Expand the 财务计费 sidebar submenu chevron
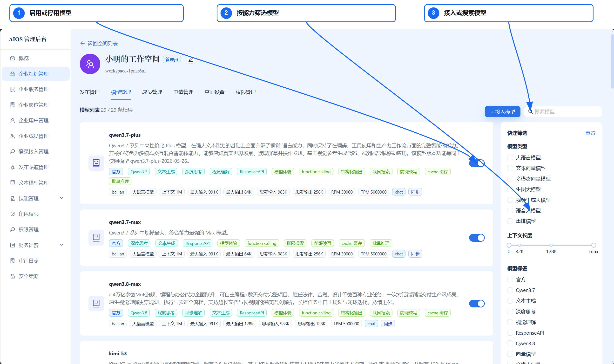614x364 pixels. click(x=62, y=245)
